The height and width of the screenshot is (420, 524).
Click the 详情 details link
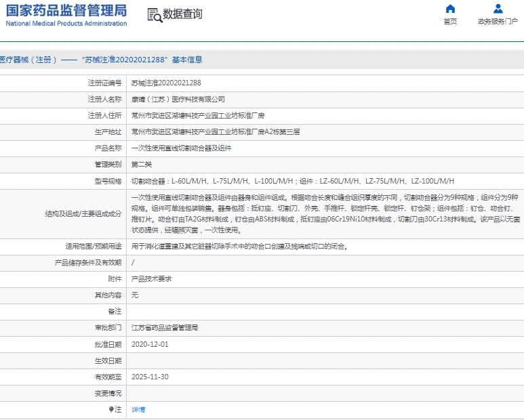coord(138,410)
